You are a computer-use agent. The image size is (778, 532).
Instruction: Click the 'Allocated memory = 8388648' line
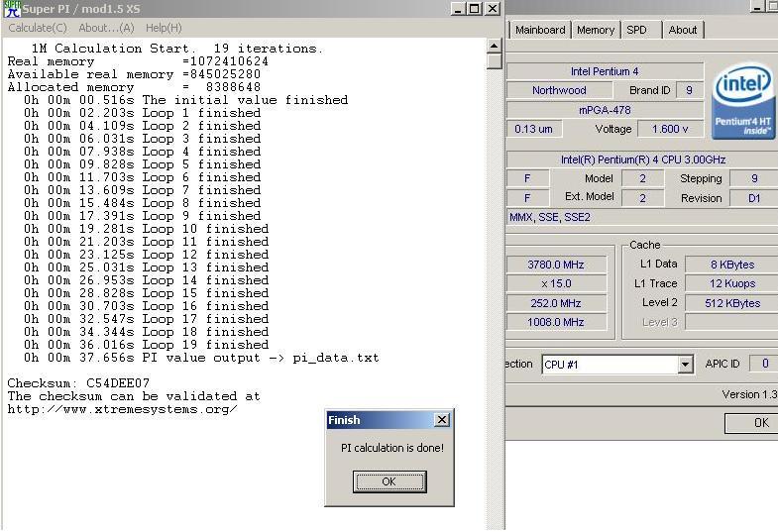pyautogui.click(x=134, y=87)
